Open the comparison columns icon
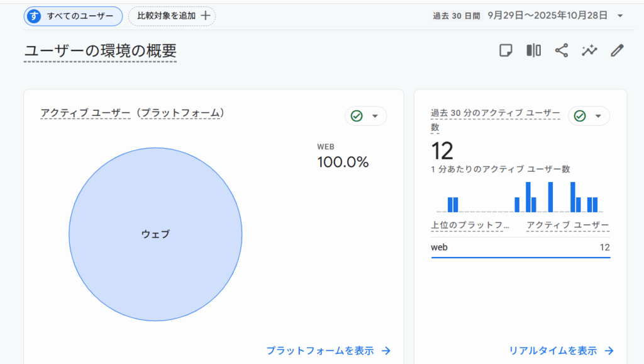Viewport: 644px width, 364px height. click(533, 50)
